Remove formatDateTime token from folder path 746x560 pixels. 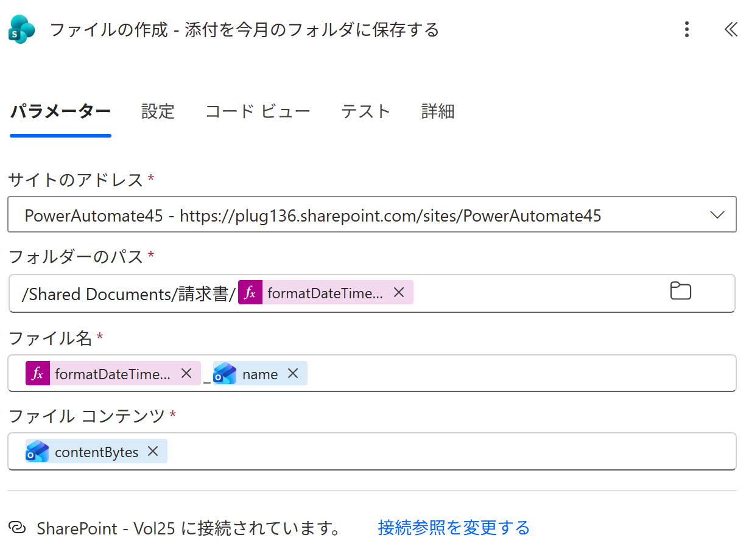399,292
